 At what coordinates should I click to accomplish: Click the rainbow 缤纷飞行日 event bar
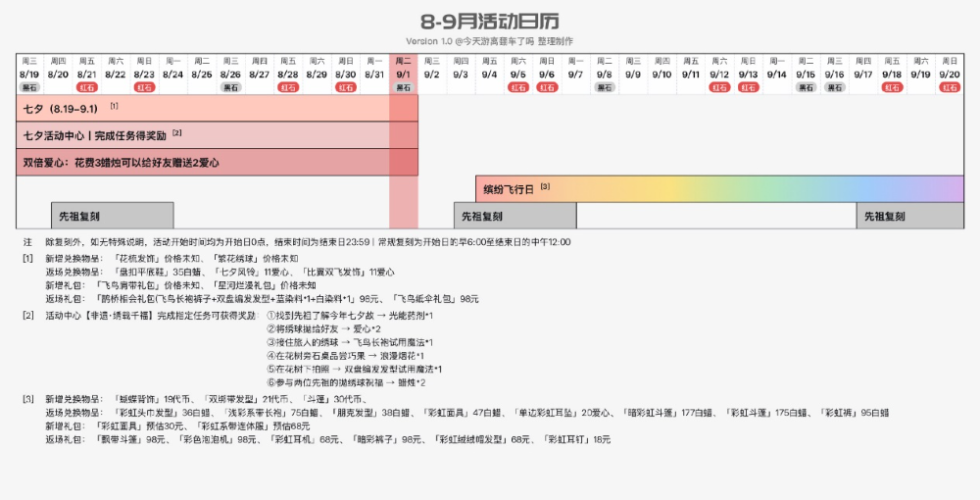coord(719,189)
